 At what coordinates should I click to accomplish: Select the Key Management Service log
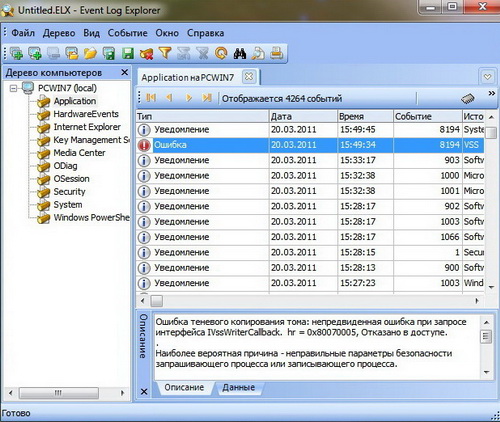click(91, 140)
